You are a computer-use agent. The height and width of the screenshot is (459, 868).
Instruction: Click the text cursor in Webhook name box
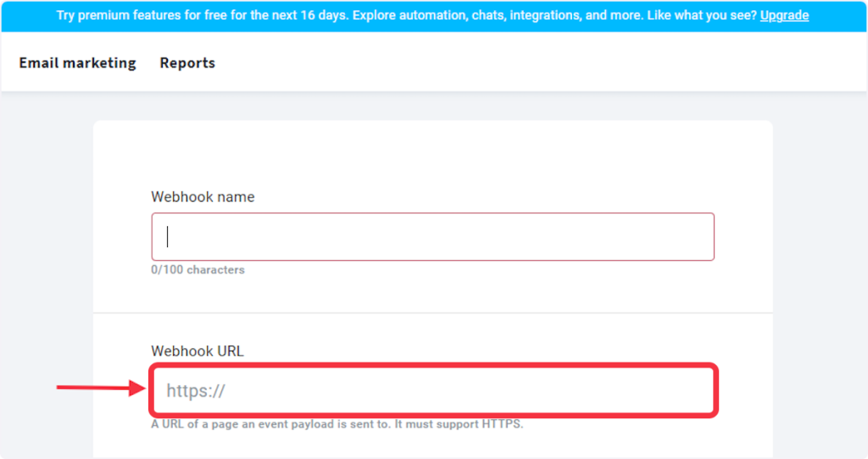coord(168,236)
